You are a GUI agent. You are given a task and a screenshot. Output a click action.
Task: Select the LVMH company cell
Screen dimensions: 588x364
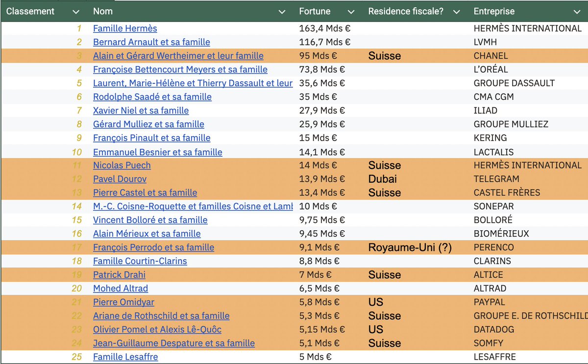coord(485,42)
